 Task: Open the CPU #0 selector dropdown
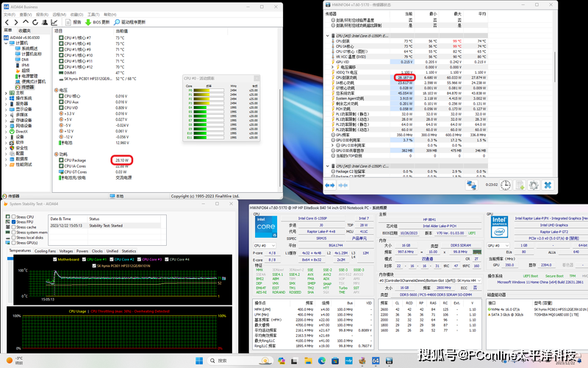[x=268, y=245]
